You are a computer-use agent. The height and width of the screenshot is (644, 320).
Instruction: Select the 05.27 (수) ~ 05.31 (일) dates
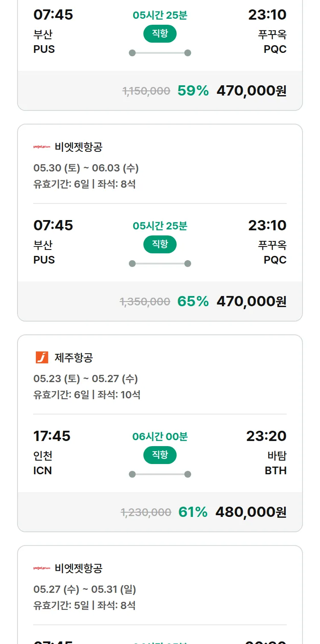[x=85, y=589]
